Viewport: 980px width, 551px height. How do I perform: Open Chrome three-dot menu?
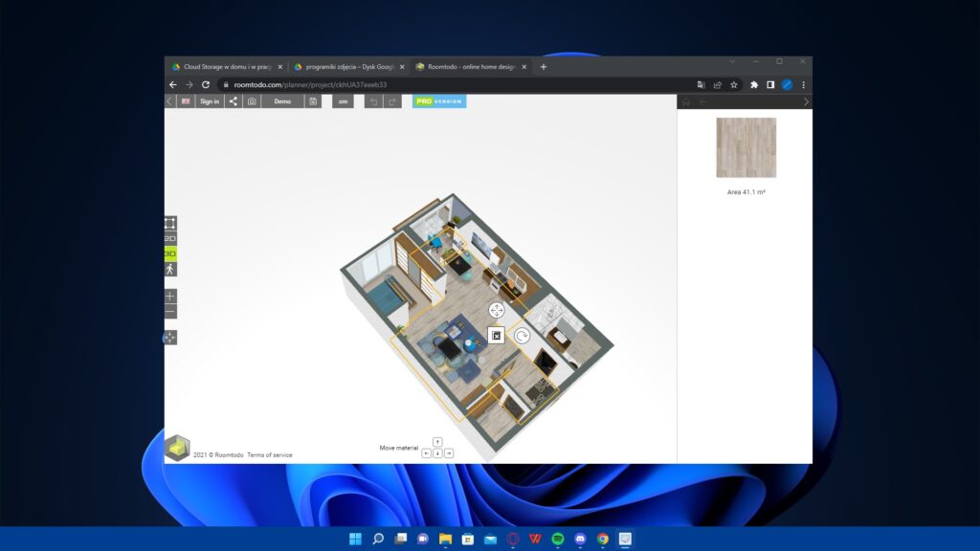804,84
